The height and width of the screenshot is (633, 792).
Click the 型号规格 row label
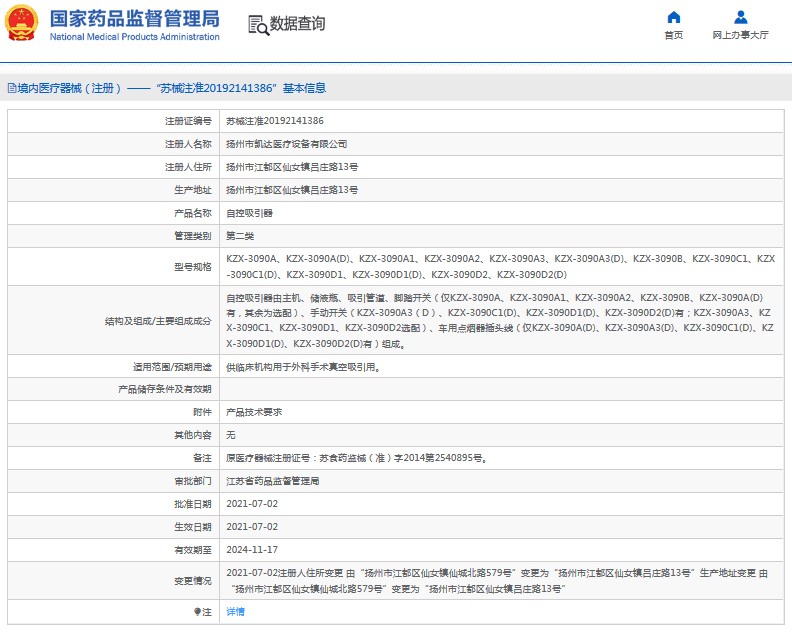click(x=192, y=267)
